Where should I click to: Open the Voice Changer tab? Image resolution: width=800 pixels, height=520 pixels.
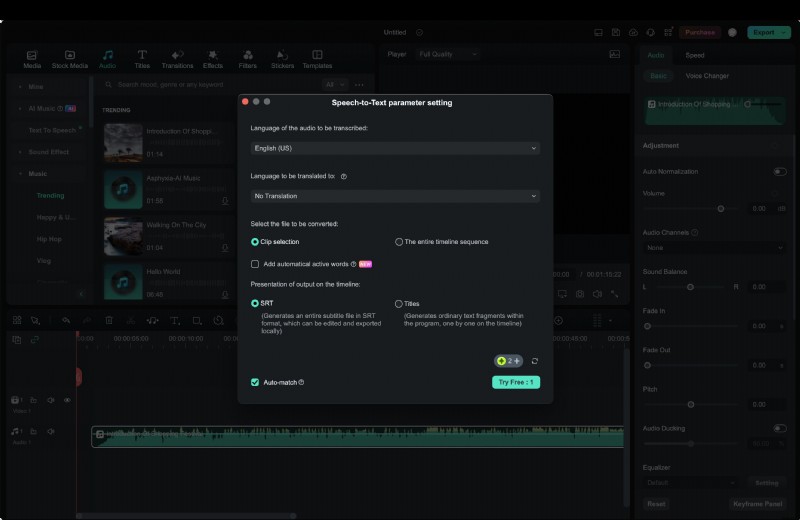707,76
